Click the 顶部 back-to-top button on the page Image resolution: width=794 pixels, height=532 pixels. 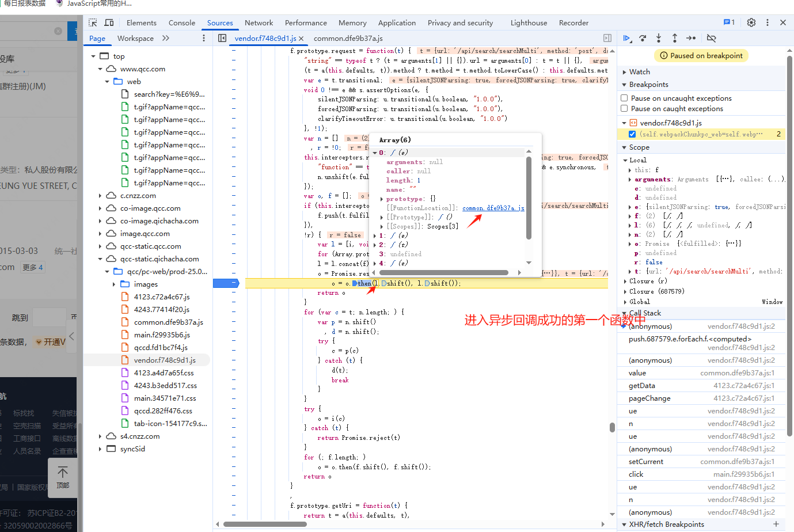63,477
